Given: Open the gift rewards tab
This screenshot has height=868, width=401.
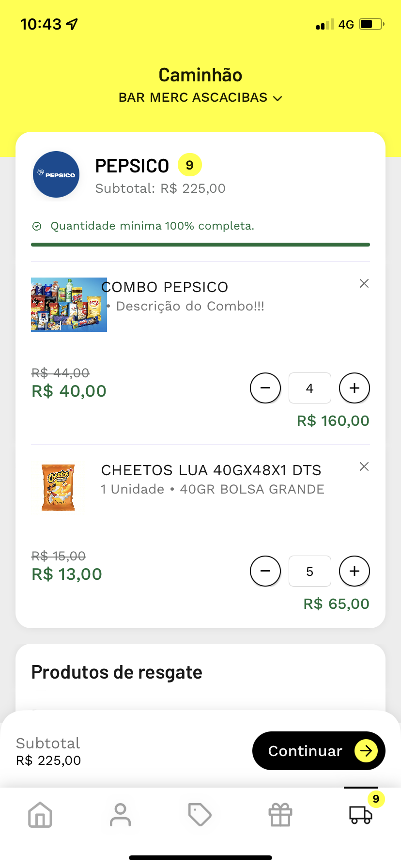Looking at the screenshot, I should (280, 814).
